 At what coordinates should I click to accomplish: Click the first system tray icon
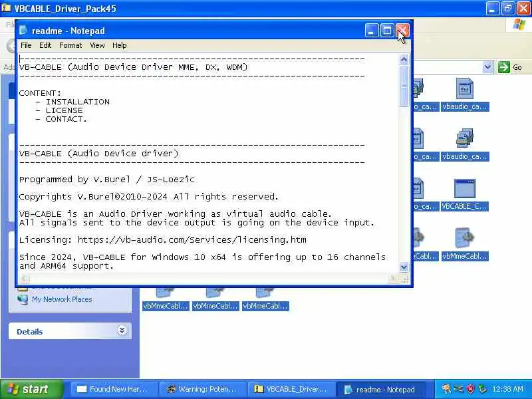pos(446,389)
